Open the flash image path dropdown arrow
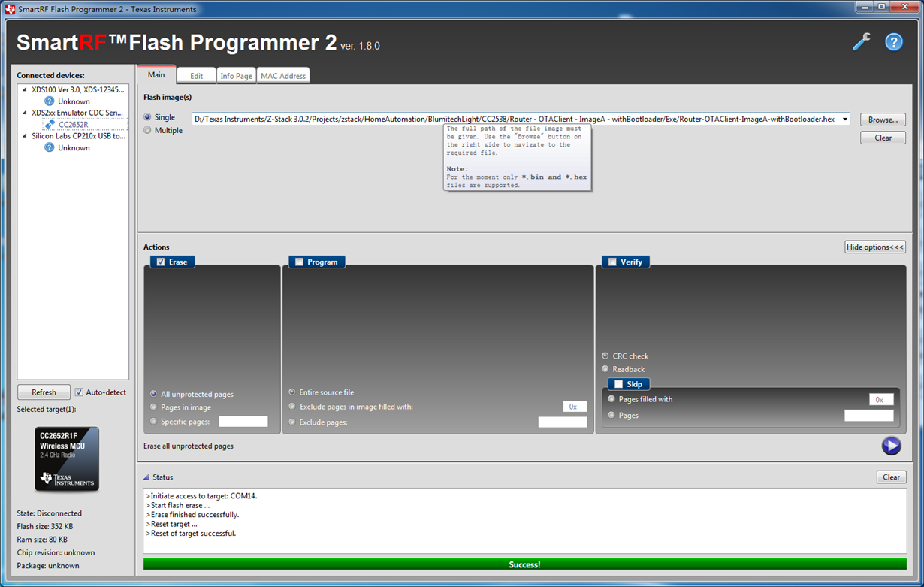The width and height of the screenshot is (924, 587). [x=845, y=120]
